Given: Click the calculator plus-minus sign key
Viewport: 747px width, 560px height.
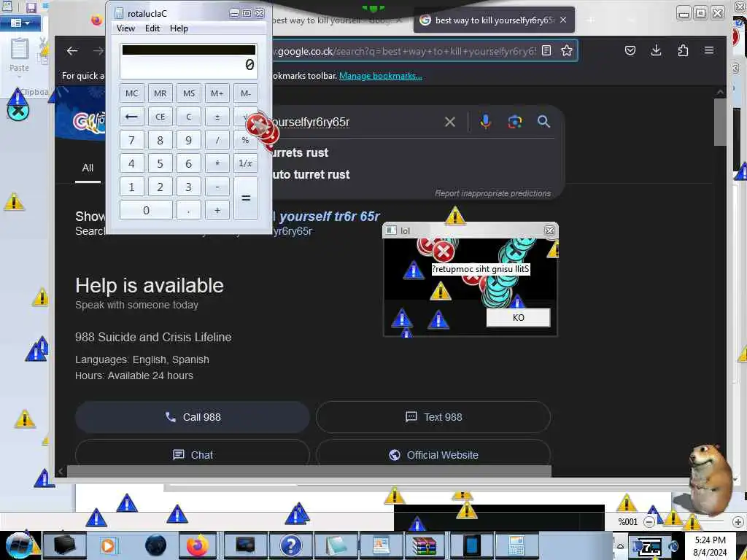Looking at the screenshot, I should point(217,117).
